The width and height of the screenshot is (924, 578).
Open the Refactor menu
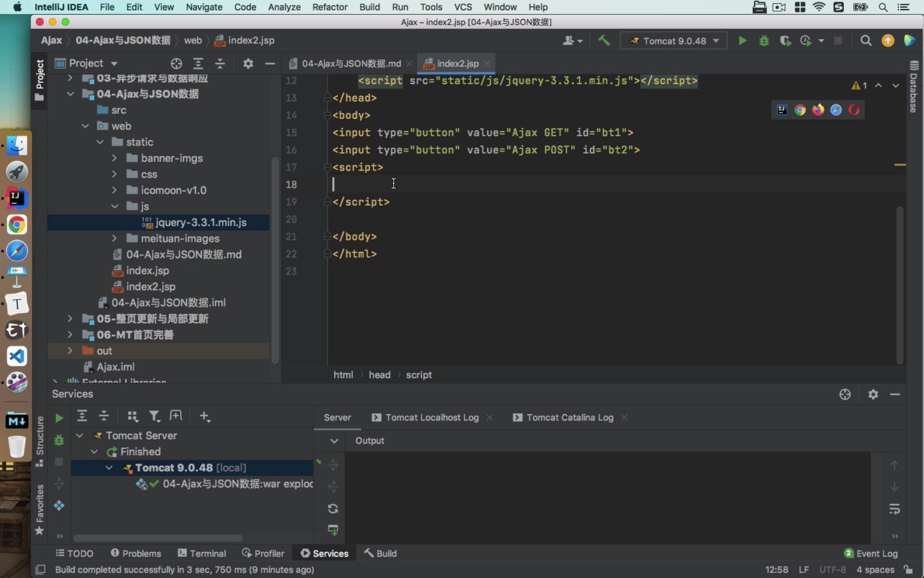[330, 7]
